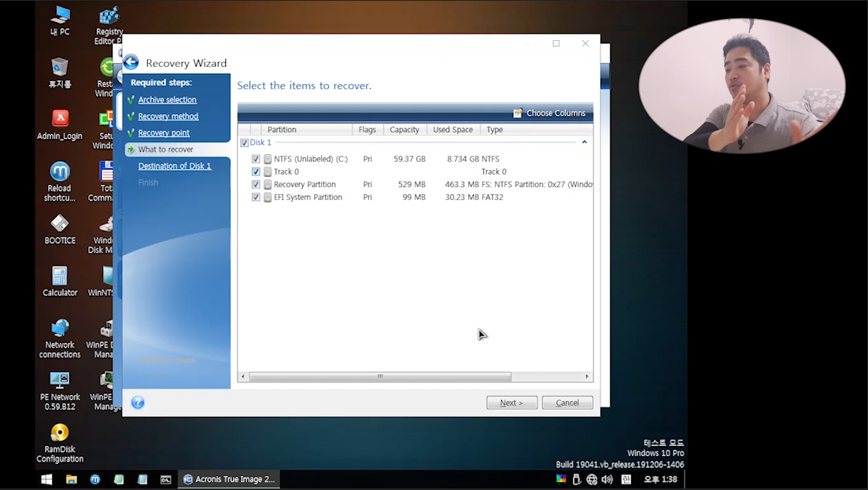
Task: Click the Windows Start button
Action: (x=46, y=480)
